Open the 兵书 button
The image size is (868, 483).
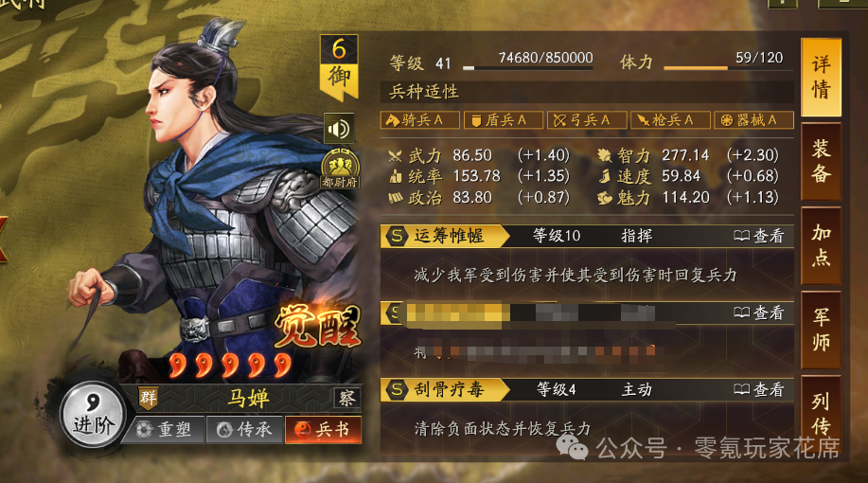tap(324, 430)
